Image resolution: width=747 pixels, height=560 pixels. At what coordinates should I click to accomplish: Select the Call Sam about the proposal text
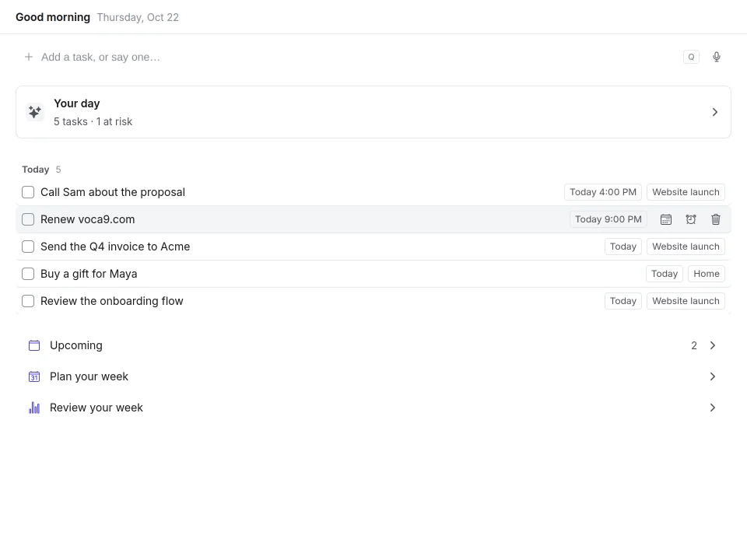113,192
